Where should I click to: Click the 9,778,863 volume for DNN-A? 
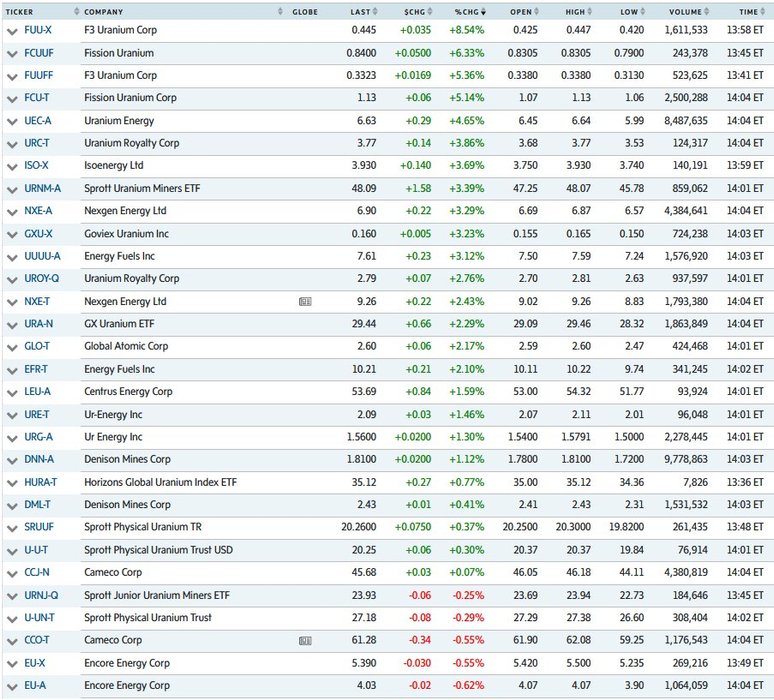pos(686,459)
